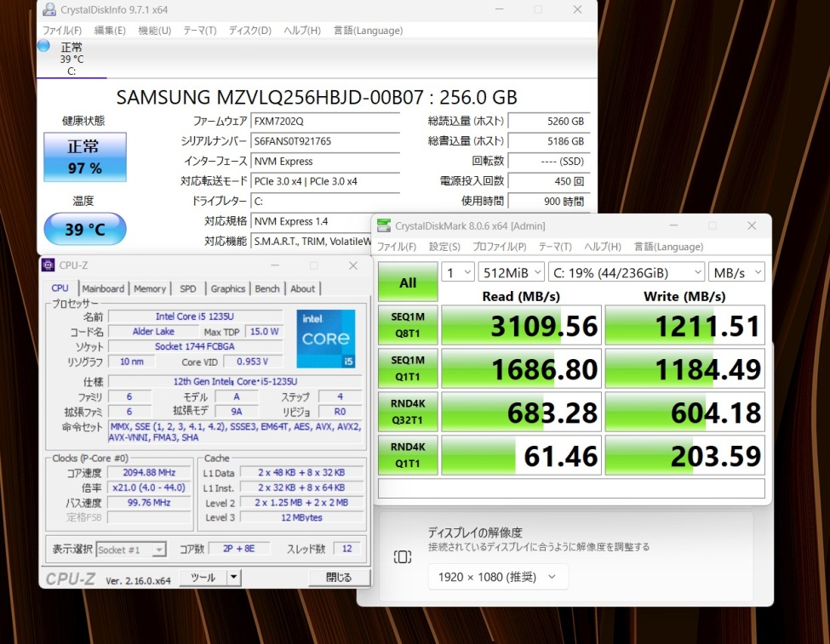Open the 1920 × 1080 resolution dropdown

pyautogui.click(x=497, y=577)
